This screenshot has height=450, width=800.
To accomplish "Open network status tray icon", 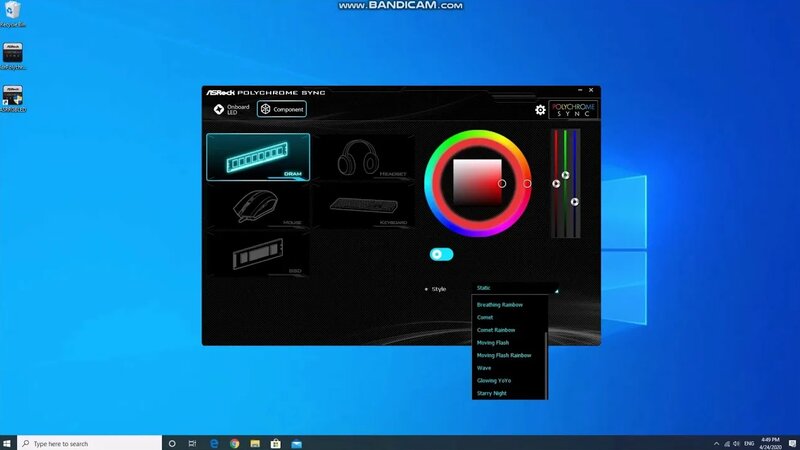I will coord(727,444).
